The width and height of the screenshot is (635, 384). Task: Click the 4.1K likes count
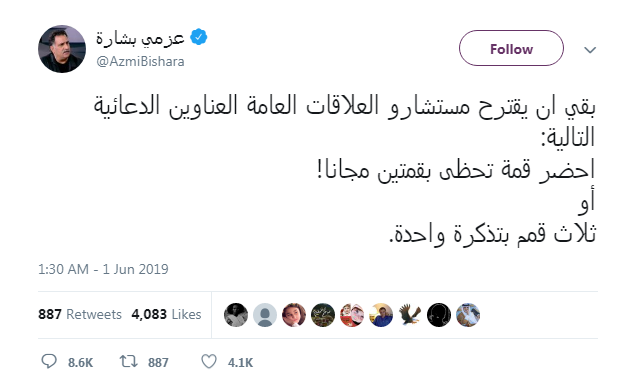point(241,362)
